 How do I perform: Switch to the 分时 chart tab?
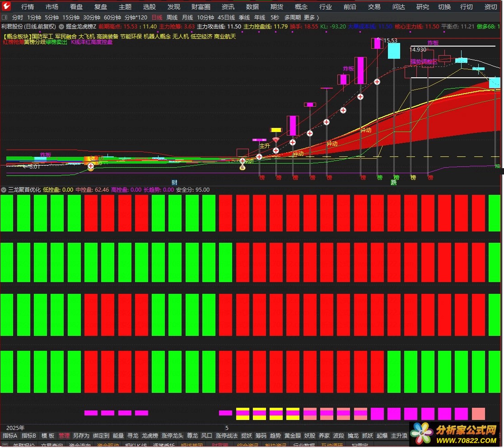[x=17, y=17]
